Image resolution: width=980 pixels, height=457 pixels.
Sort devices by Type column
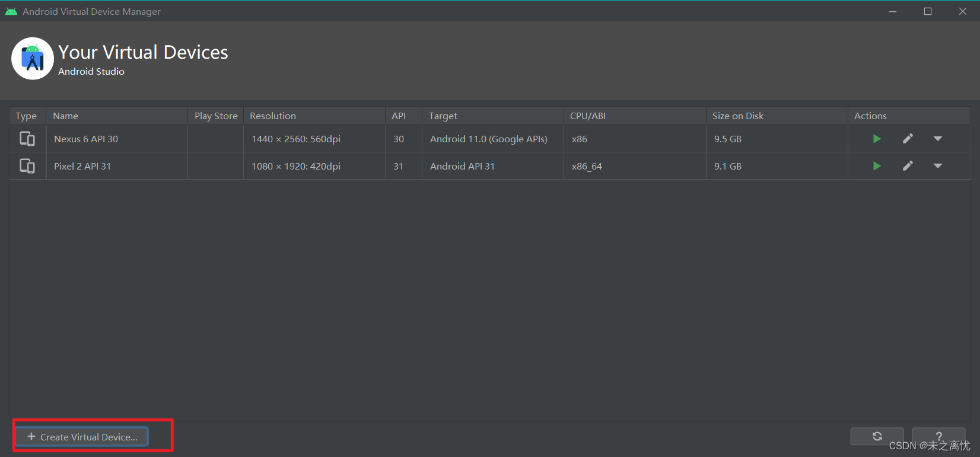27,116
